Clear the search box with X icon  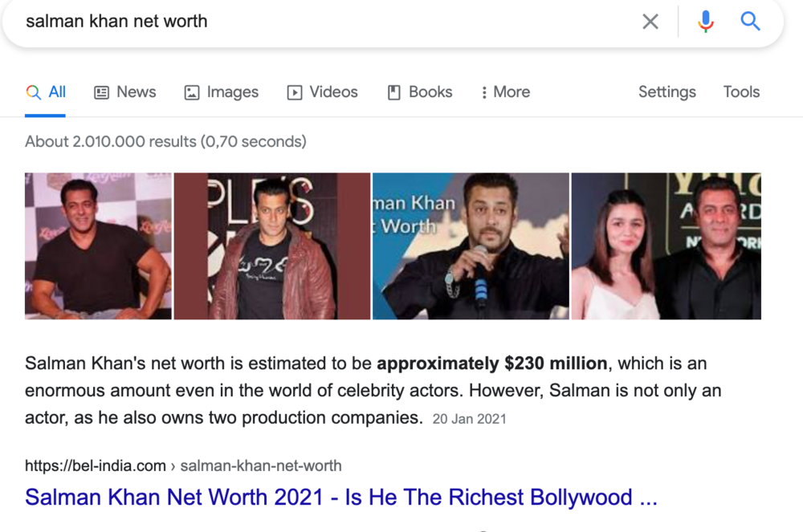point(650,22)
